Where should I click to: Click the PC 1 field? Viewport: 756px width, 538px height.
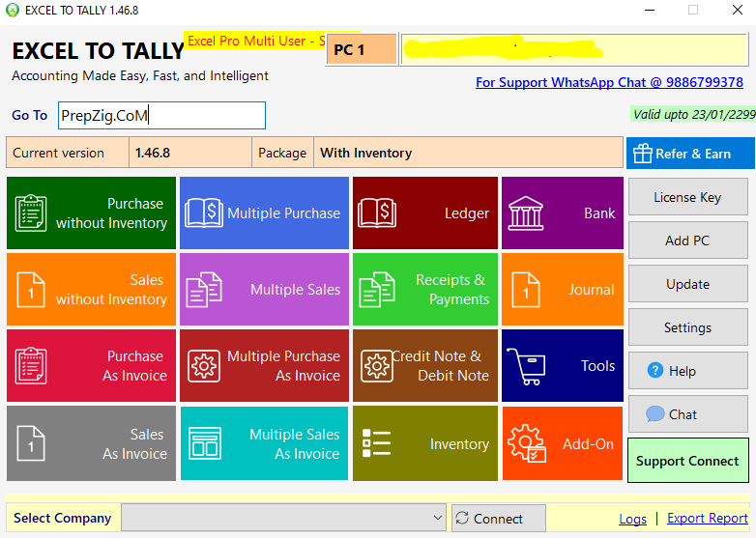click(x=362, y=49)
